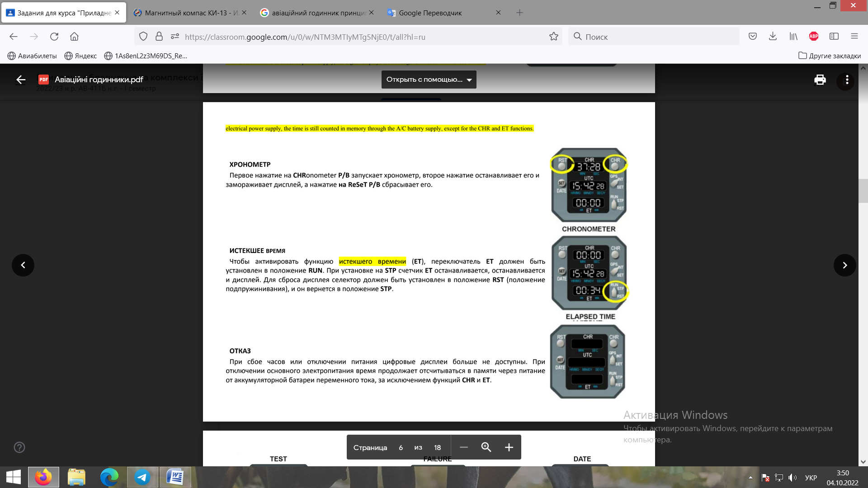Viewport: 868px width, 488px height.
Task: Click the 'ХРОНОМЕТР' heading text
Action: click(x=250, y=164)
